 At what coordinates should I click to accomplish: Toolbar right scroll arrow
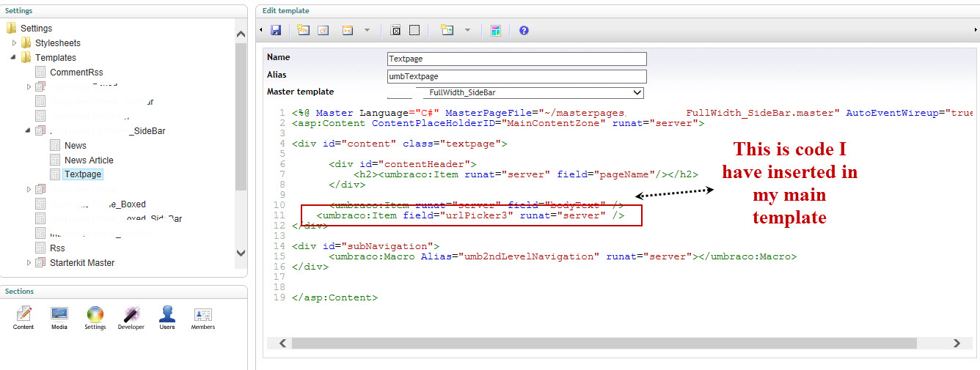tap(975, 30)
